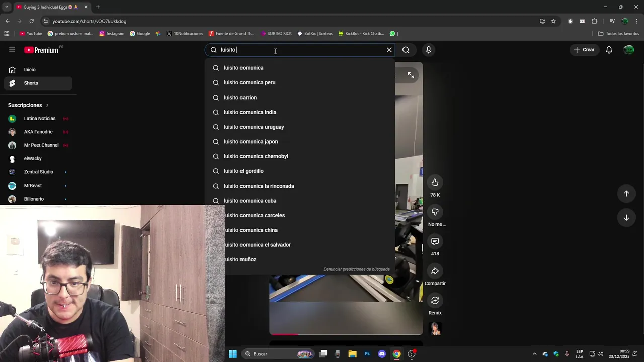Open Discord from the taskbar
Screen dimensions: 644x362
pyautogui.click(x=382, y=354)
